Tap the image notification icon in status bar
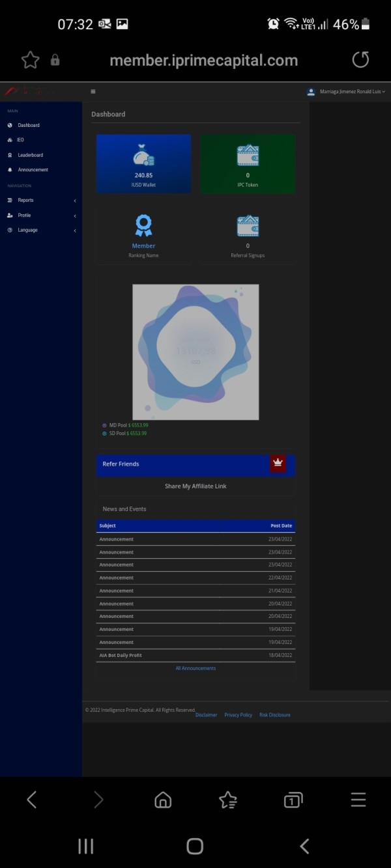Viewport: 391px width, 868px height. pyautogui.click(x=122, y=24)
